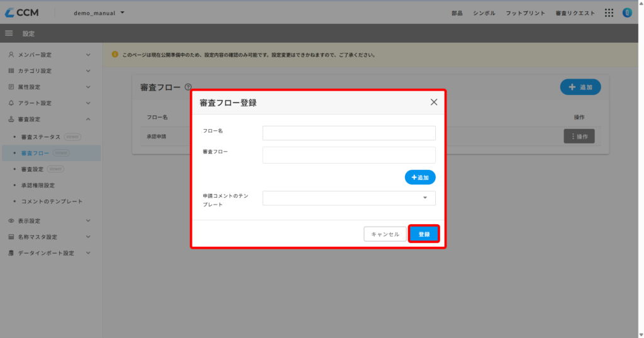
Task: Open the user avatar icon
Action: click(x=627, y=13)
